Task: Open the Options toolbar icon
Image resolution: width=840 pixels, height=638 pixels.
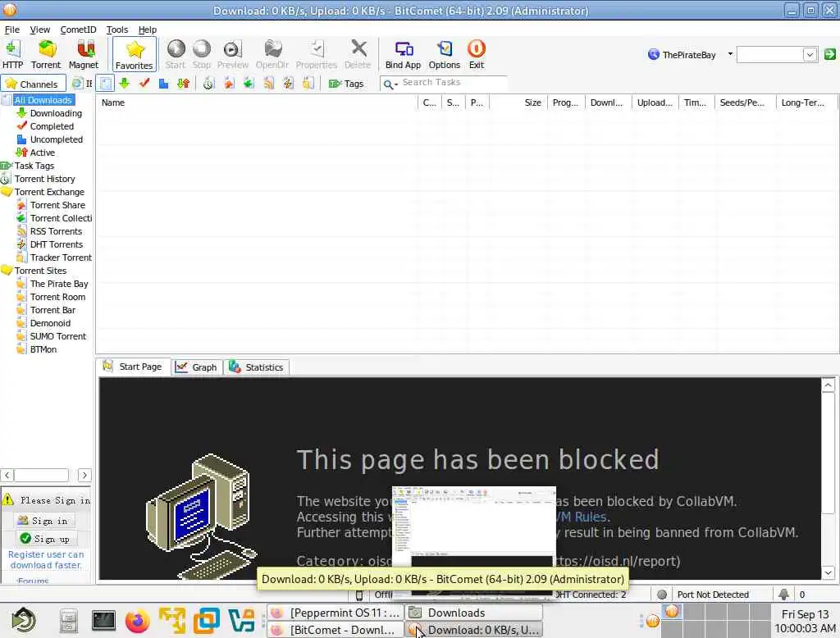Action: (444, 55)
